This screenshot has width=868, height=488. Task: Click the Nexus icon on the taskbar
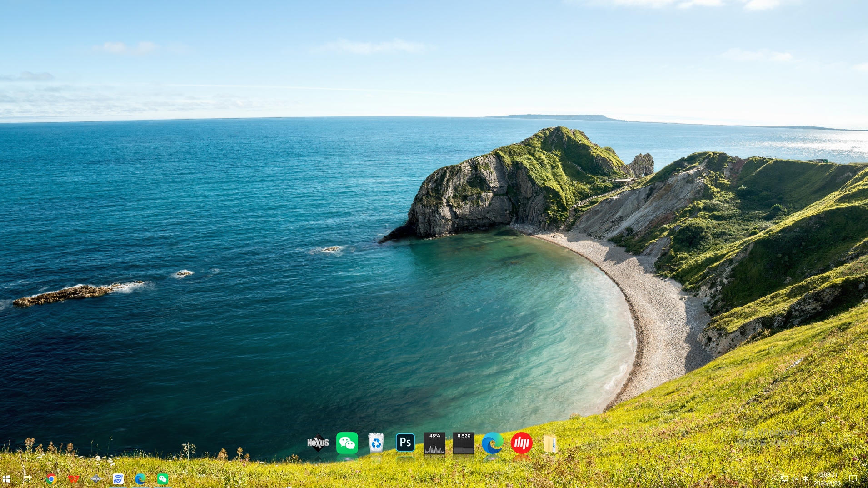point(96,478)
